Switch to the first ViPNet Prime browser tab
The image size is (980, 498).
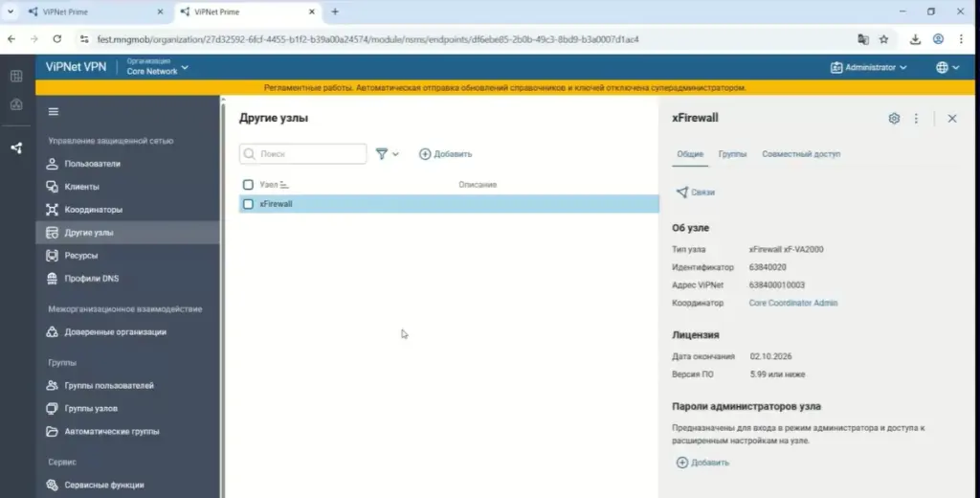click(97, 11)
